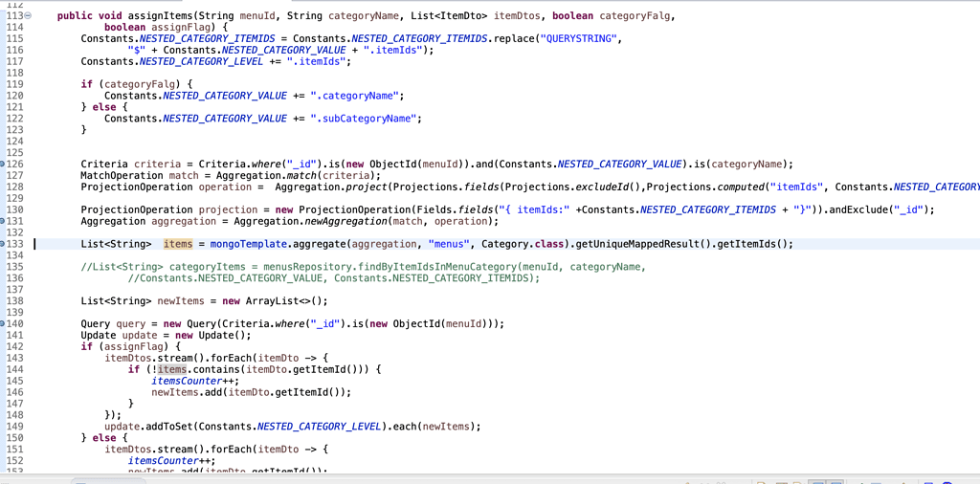Click the query variable declaration on line 140
The image size is (980, 484).
pyautogui.click(x=130, y=323)
